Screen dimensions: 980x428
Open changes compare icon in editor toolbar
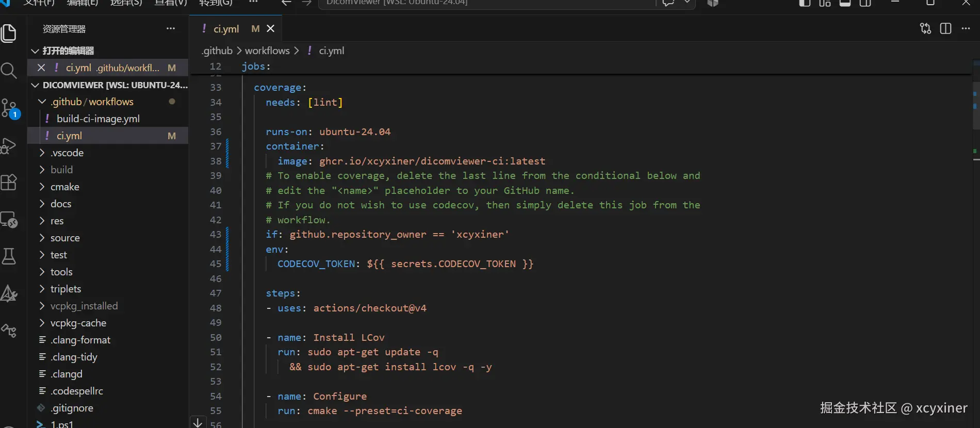(x=925, y=29)
